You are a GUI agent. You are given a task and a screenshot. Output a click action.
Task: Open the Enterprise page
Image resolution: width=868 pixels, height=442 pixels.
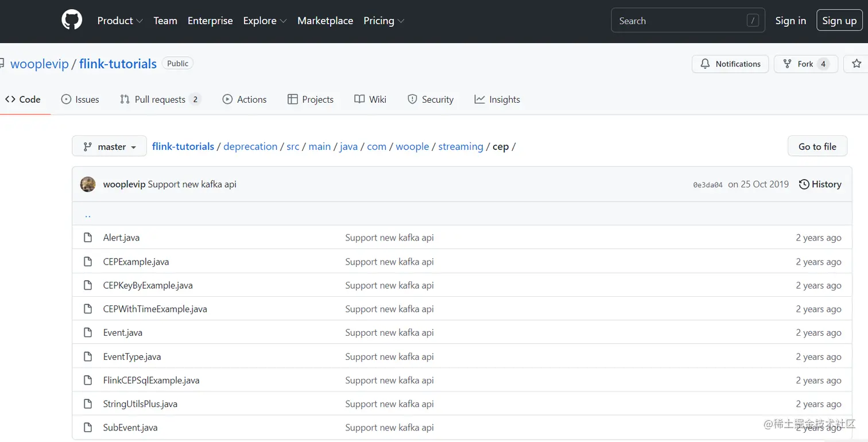(x=210, y=21)
